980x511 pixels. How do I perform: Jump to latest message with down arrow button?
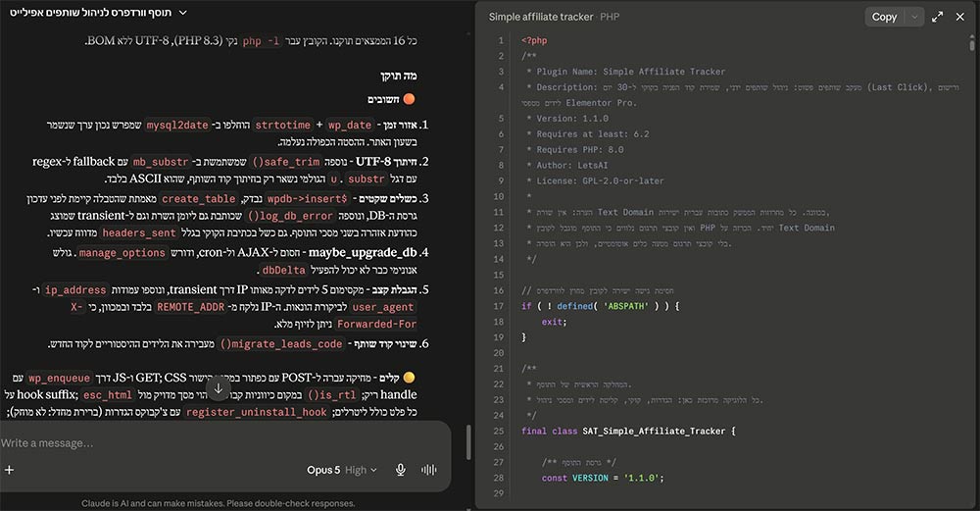pos(219,388)
